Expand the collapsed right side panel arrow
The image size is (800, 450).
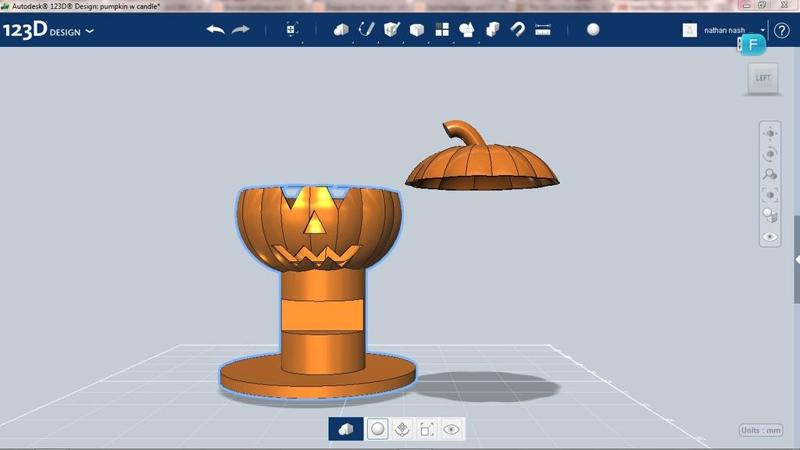[x=797, y=260]
